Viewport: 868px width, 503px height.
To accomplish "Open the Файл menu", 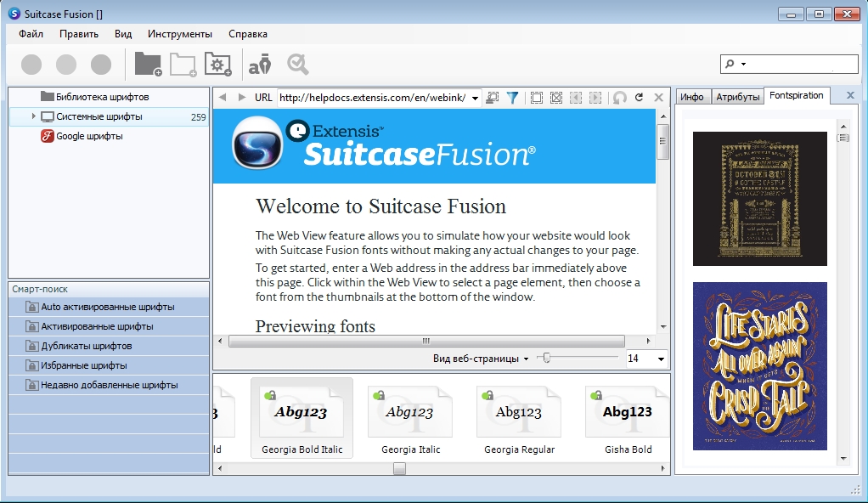I will click(31, 34).
